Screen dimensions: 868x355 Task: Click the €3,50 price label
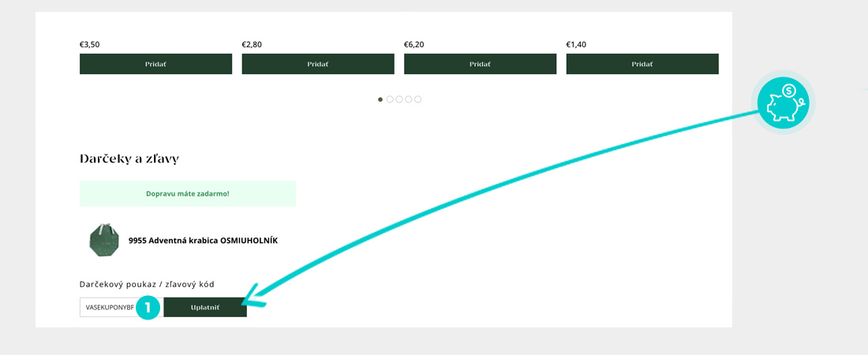[x=89, y=44]
